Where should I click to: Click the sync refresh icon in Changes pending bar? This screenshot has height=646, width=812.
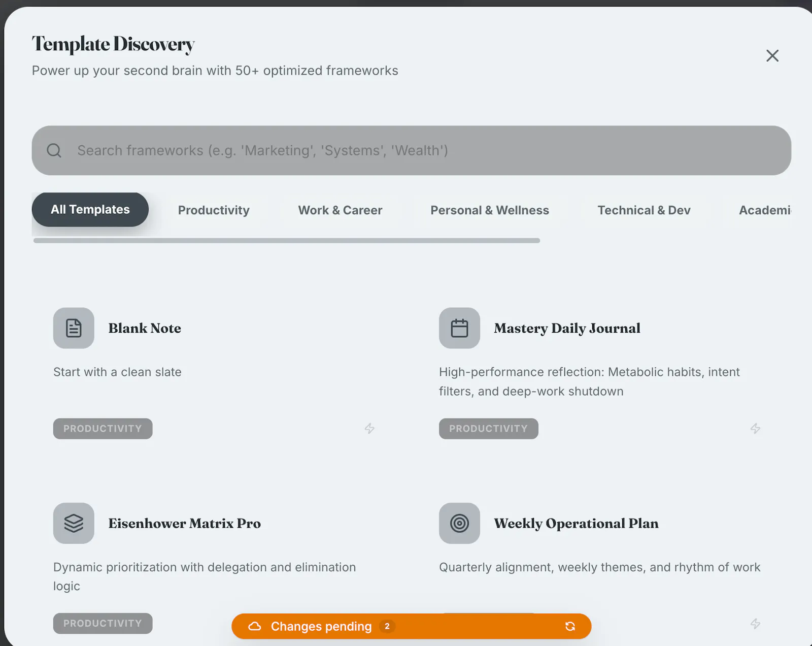[x=570, y=626]
